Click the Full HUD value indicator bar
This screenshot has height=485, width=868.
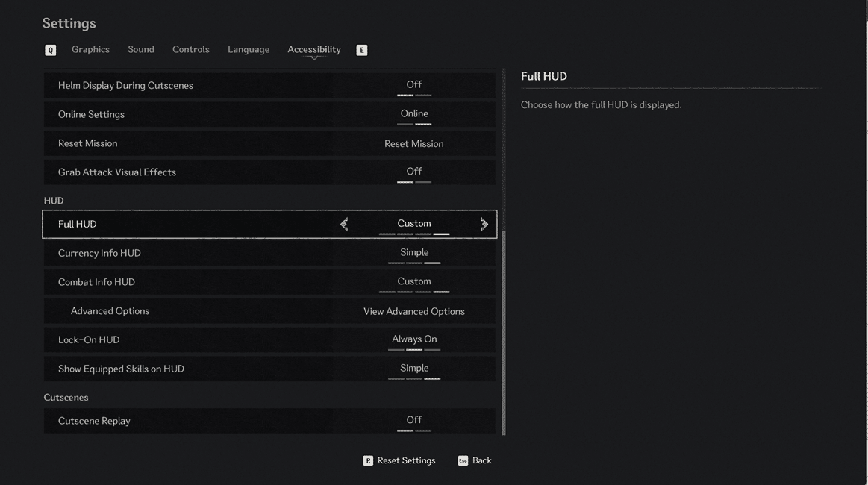(414, 234)
